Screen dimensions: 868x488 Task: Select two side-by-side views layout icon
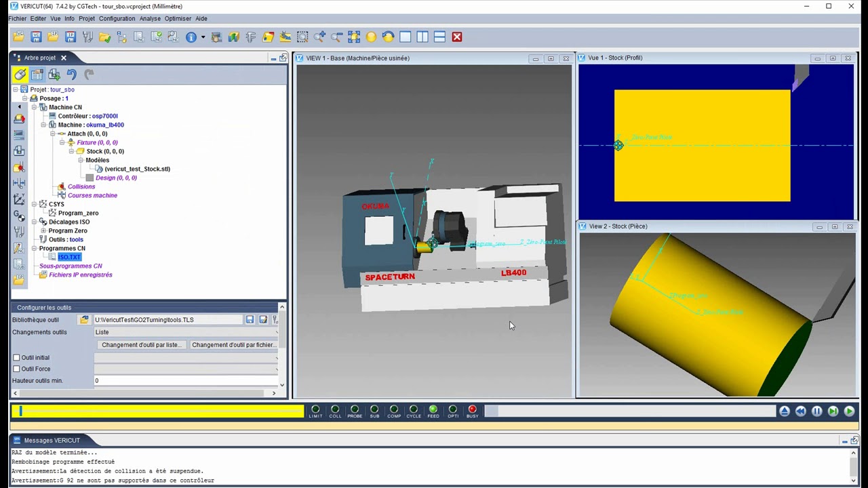(x=422, y=37)
